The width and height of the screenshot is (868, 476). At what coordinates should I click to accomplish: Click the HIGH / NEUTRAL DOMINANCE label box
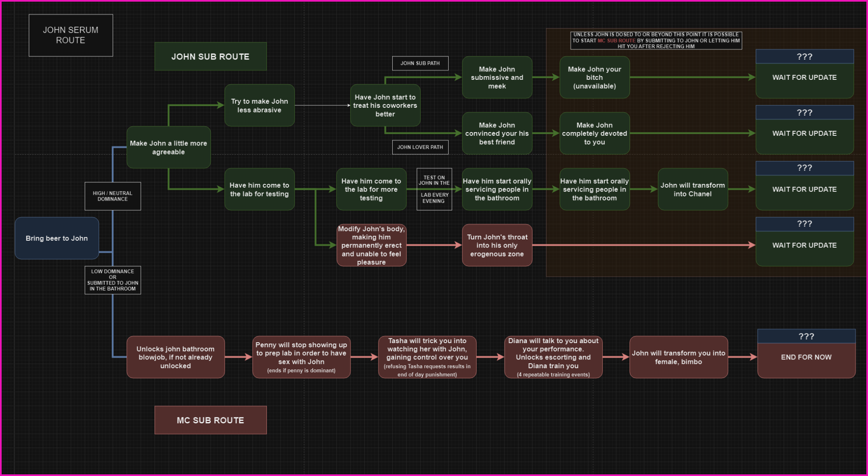(112, 196)
